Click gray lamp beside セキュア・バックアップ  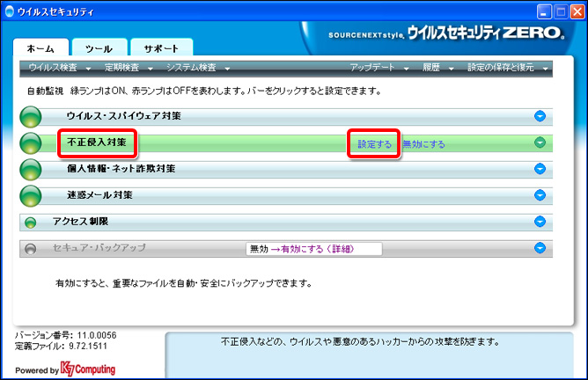(31, 249)
